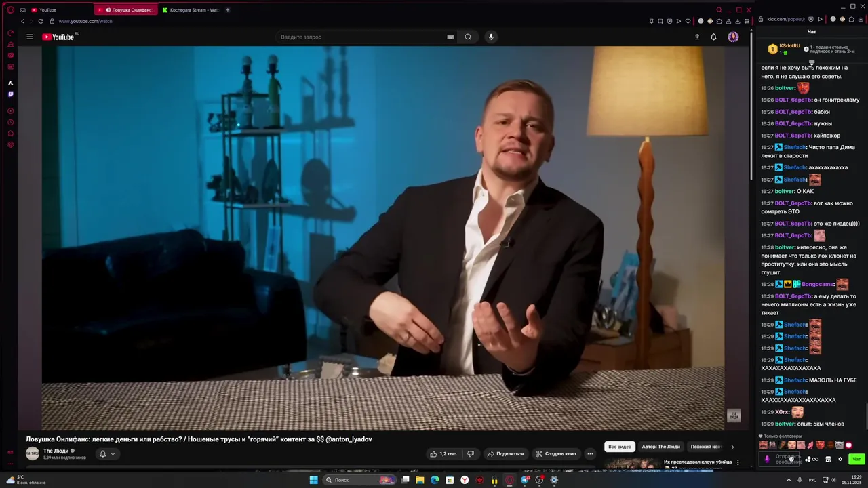Click the kick.com popout address bar
Viewport: 868px width, 488px height.
coord(785,19)
